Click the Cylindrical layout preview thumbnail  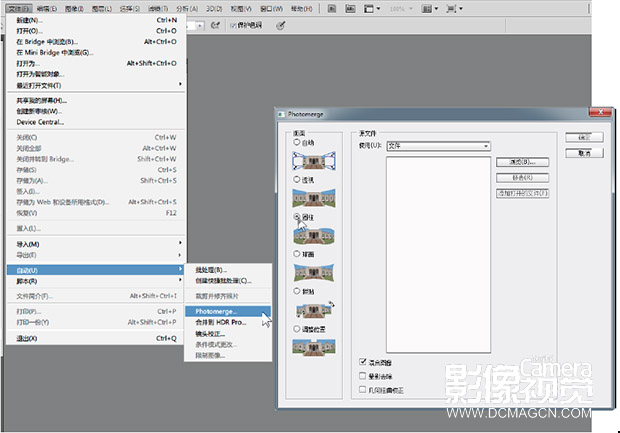coord(314,236)
